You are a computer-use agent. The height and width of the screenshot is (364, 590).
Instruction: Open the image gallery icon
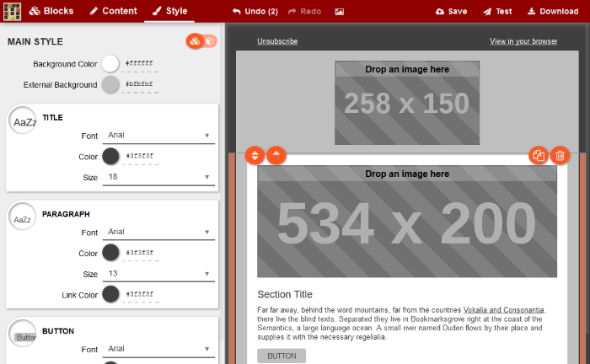click(340, 12)
